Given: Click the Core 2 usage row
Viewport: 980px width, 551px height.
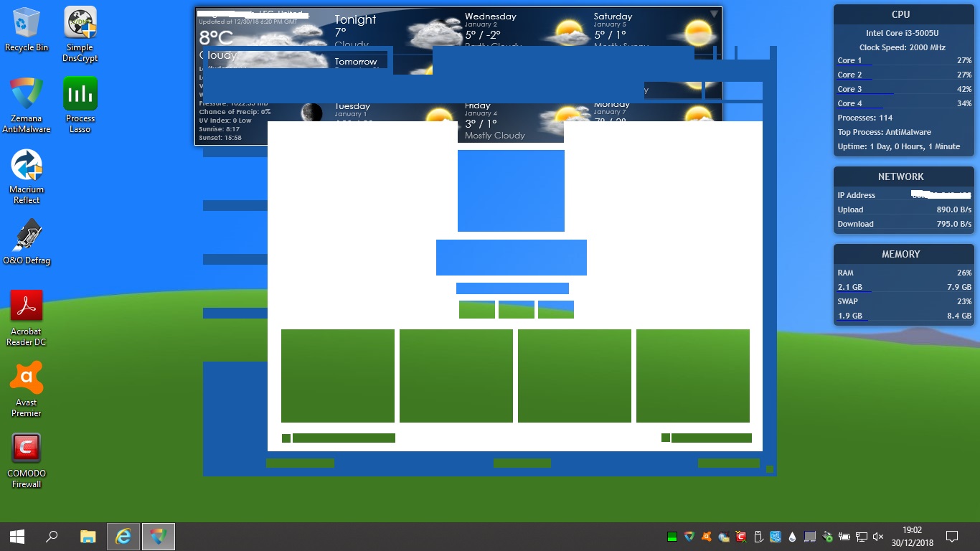Looking at the screenshot, I should point(904,75).
